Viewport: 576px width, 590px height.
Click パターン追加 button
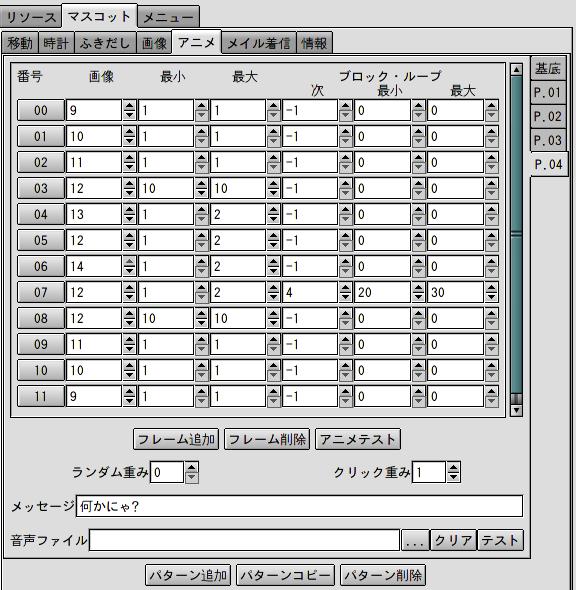point(188,575)
